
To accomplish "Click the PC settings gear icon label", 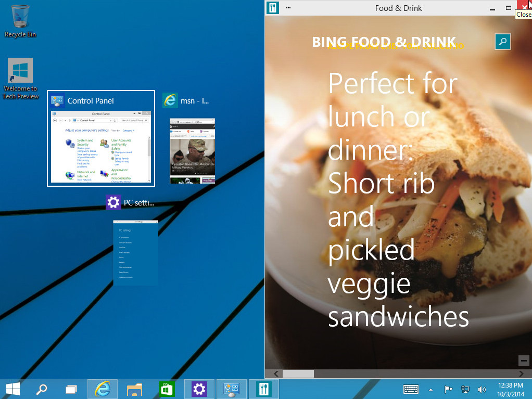I will 113,202.
